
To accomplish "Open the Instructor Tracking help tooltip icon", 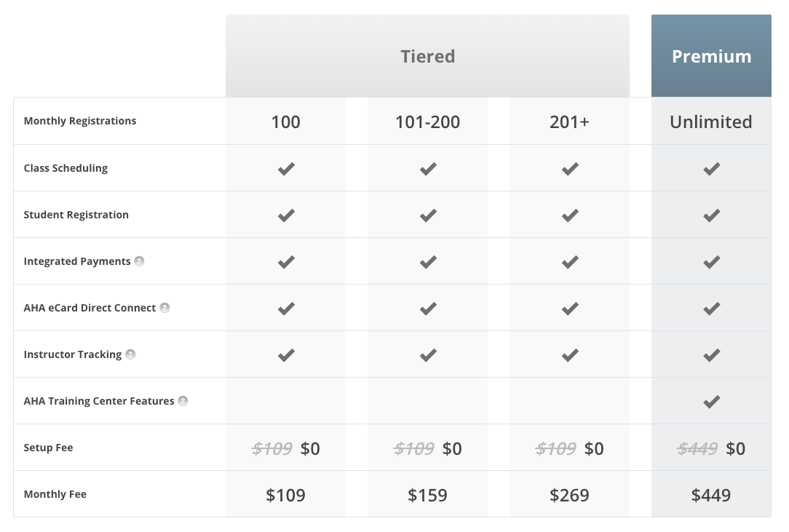I will tap(130, 354).
